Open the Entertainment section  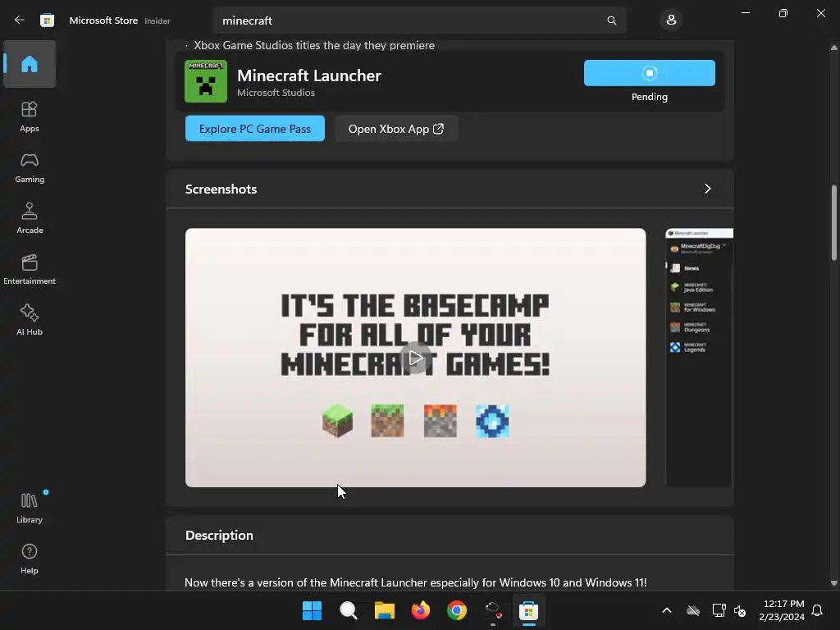click(30, 269)
